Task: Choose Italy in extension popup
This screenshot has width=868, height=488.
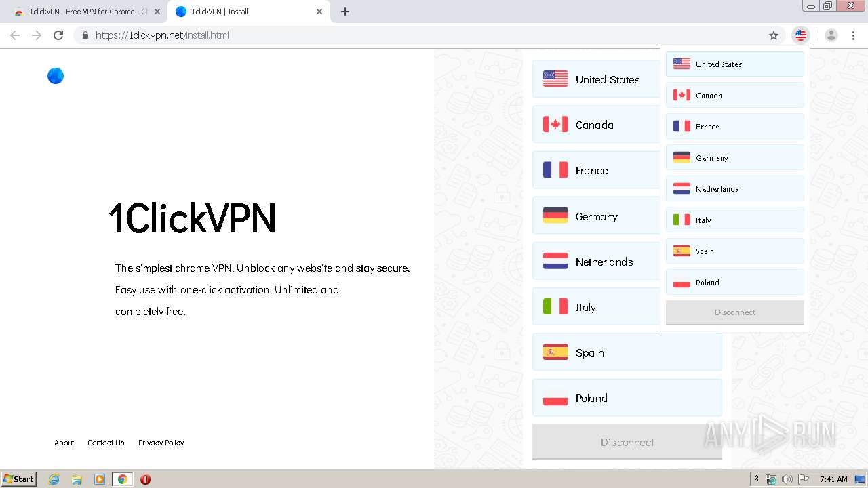Action: 735,220
